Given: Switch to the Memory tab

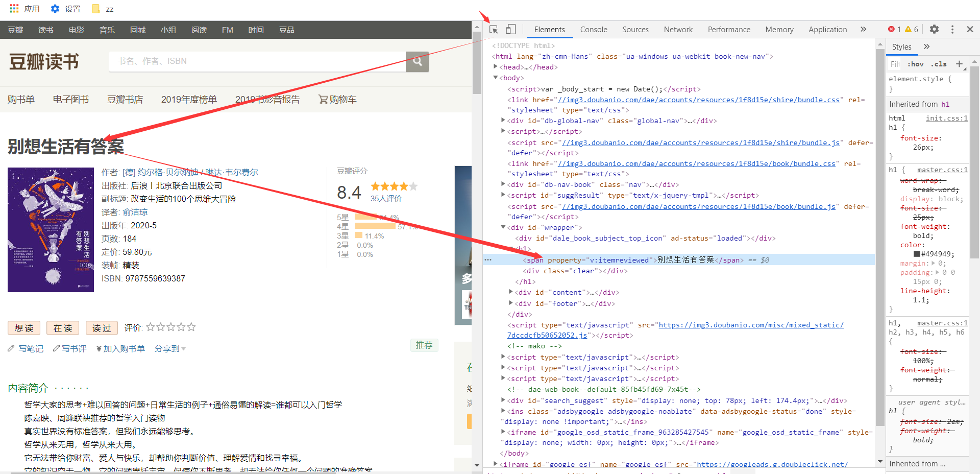Looking at the screenshot, I should pyautogui.click(x=779, y=30).
